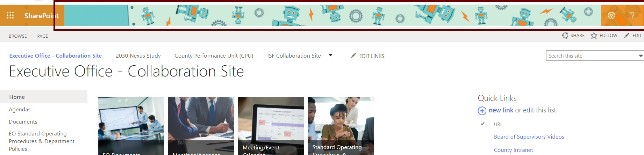
Task: Open Board of Supervisors Videos link
Action: click(529, 137)
